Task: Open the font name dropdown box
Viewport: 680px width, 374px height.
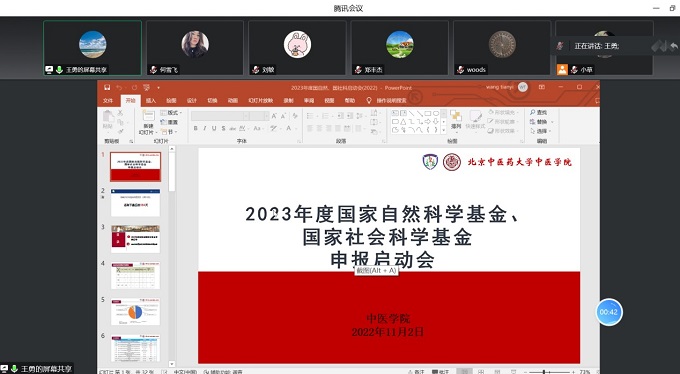Action: click(220, 116)
